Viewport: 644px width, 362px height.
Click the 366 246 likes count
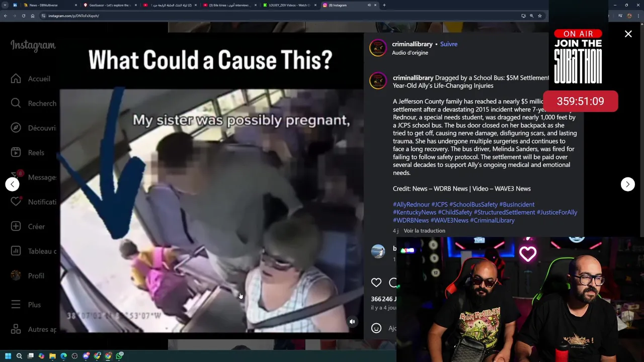point(383,299)
